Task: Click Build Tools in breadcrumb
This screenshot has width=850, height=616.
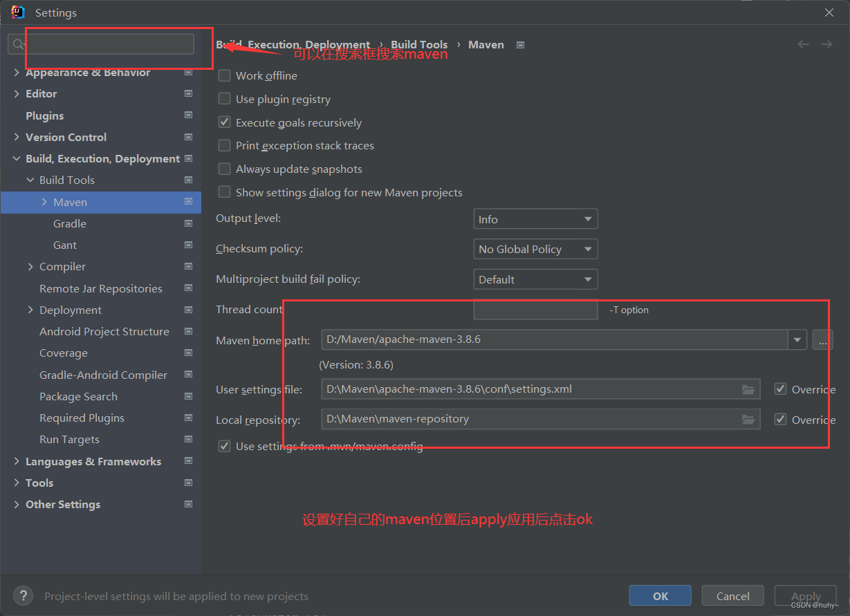Action: point(419,44)
